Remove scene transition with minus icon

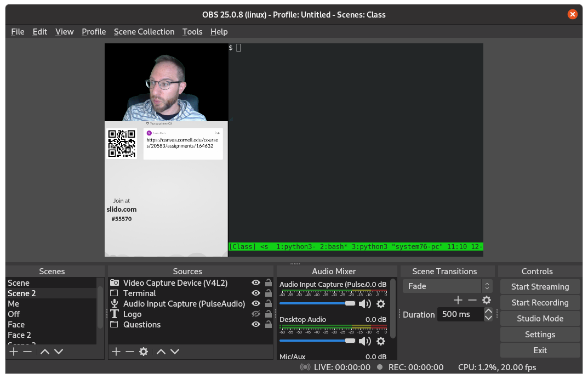(x=472, y=300)
